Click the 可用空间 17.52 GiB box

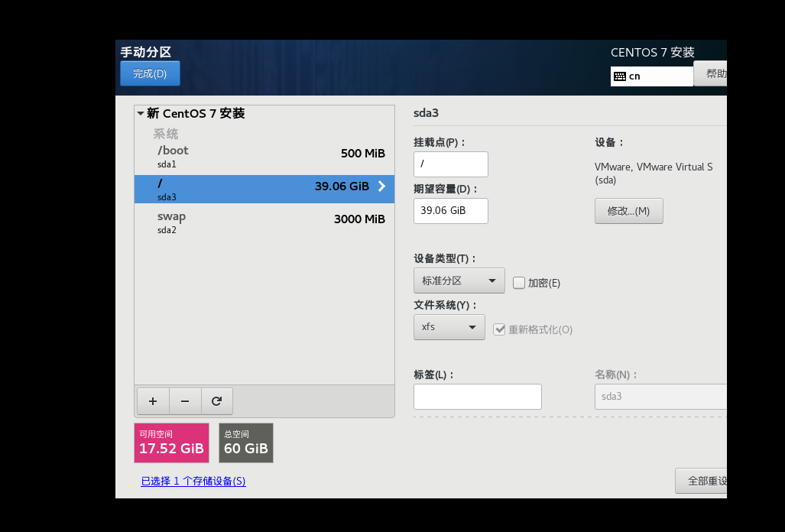tap(171, 443)
